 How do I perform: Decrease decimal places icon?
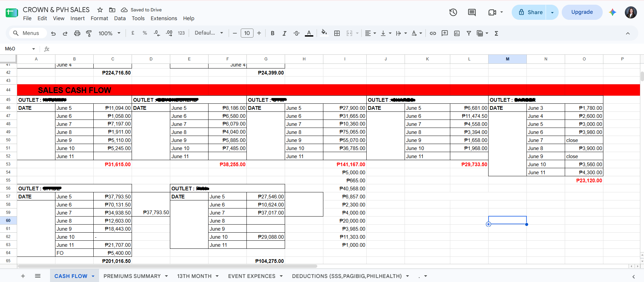point(157,33)
